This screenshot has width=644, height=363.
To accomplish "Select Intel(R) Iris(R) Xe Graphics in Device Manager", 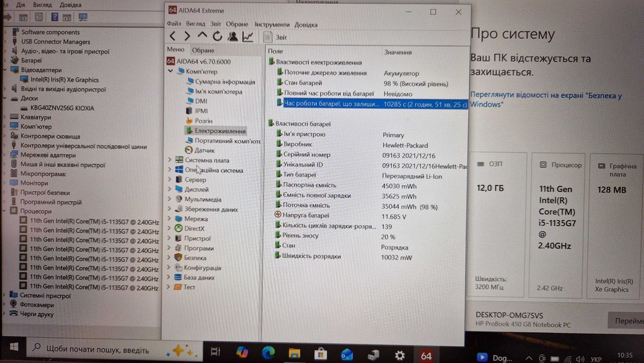I will (x=60, y=79).
